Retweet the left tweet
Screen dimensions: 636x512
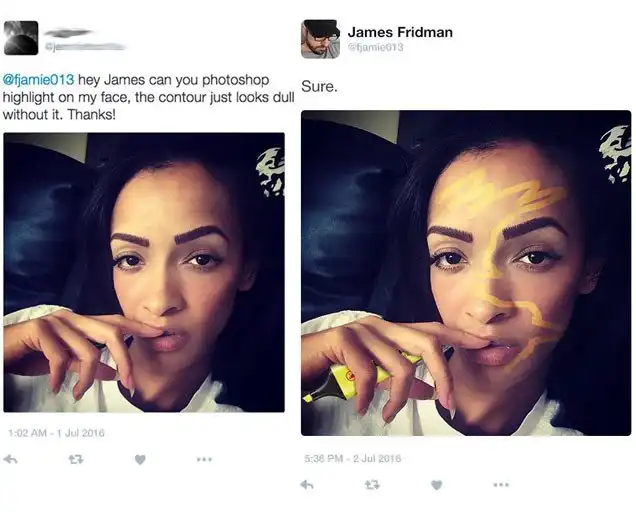[x=76, y=459]
